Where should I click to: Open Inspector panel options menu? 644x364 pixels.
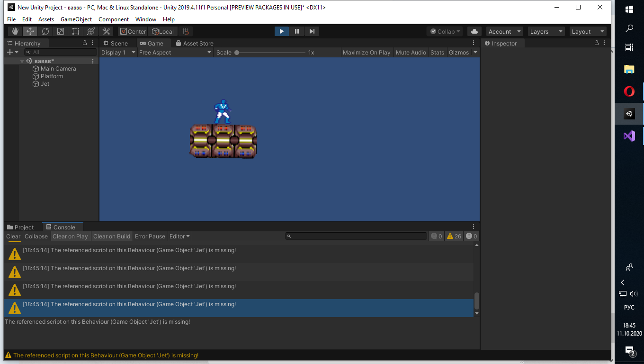coord(605,43)
